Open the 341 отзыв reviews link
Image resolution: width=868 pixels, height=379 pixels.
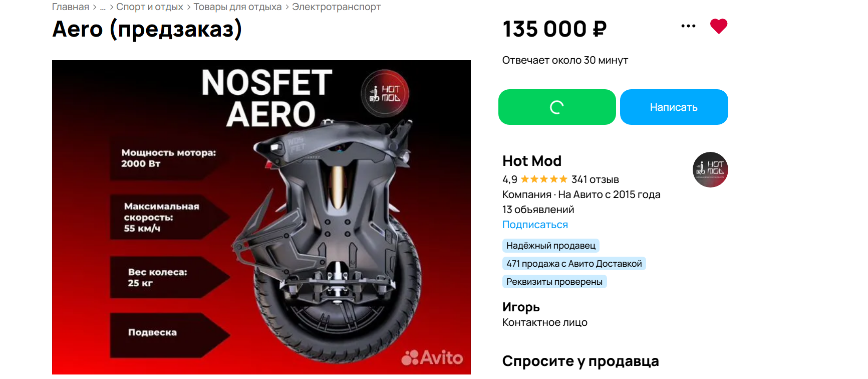pos(595,179)
